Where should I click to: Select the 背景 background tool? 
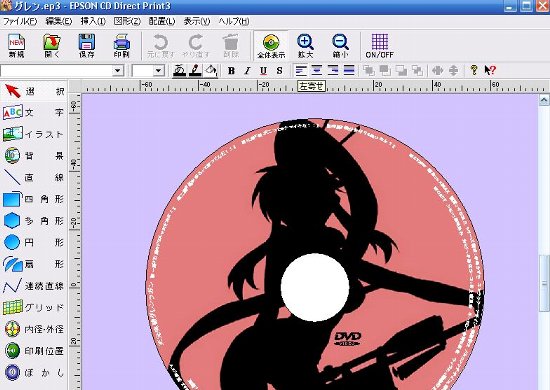point(34,156)
